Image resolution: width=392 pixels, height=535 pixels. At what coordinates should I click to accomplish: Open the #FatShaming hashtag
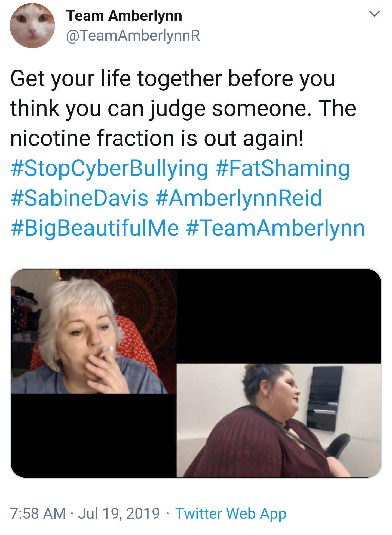pyautogui.click(x=283, y=168)
